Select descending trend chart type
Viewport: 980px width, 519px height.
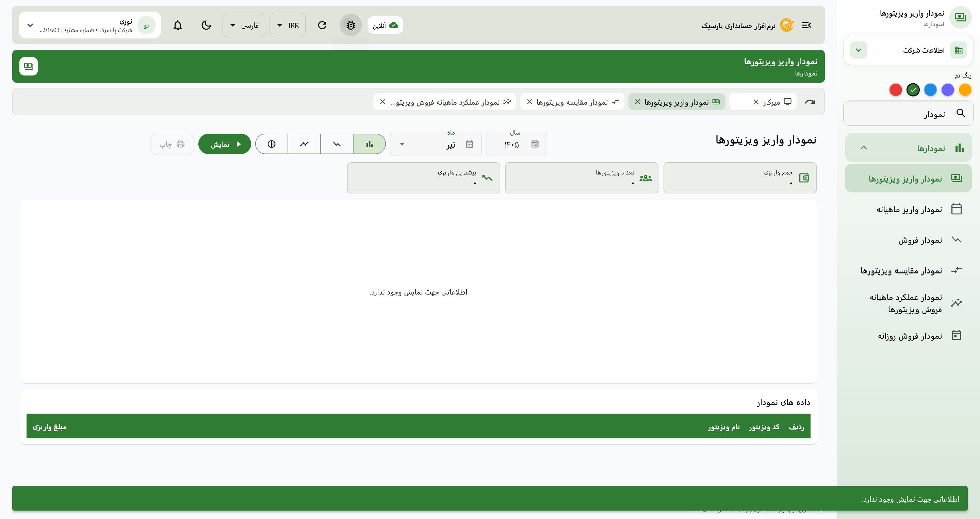click(x=337, y=144)
